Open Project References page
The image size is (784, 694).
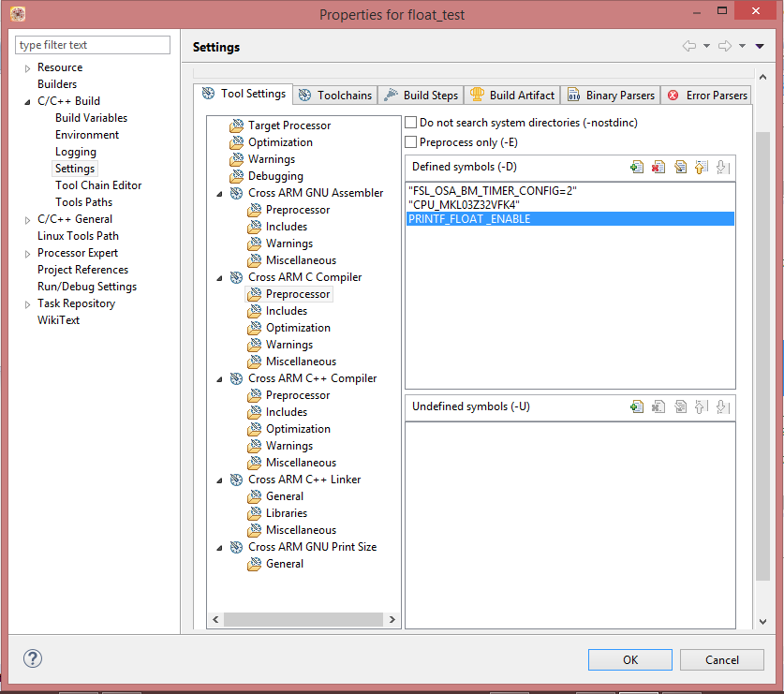(83, 270)
